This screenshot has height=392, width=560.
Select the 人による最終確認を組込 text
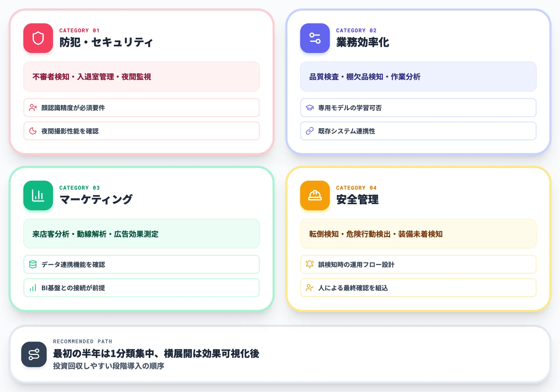(x=353, y=288)
